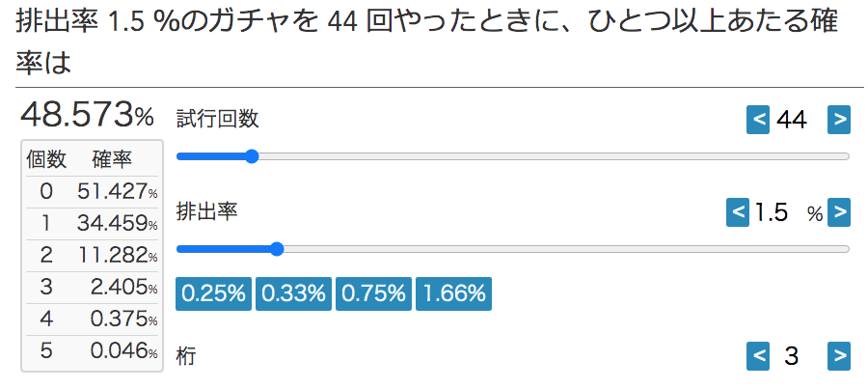Increase the digits (桁) value
Viewport: 868px width, 389px height.
839,356
